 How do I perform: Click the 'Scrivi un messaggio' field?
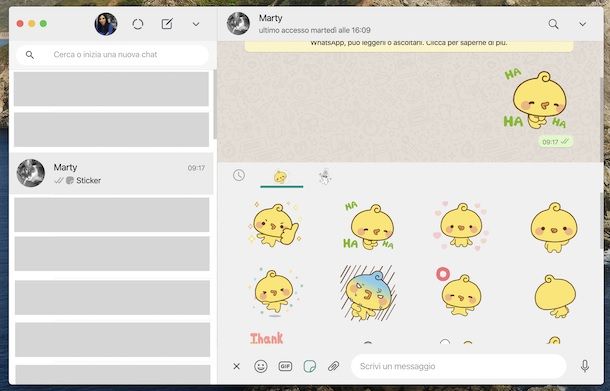pos(458,366)
